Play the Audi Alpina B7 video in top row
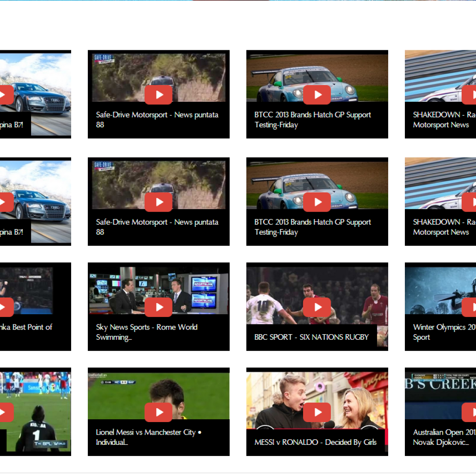Image resolution: width=476 pixels, height=476 pixels. tap(6, 95)
